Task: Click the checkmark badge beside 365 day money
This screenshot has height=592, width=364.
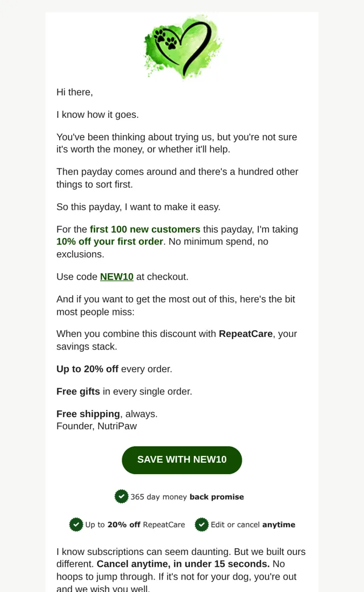Action: 122,496
